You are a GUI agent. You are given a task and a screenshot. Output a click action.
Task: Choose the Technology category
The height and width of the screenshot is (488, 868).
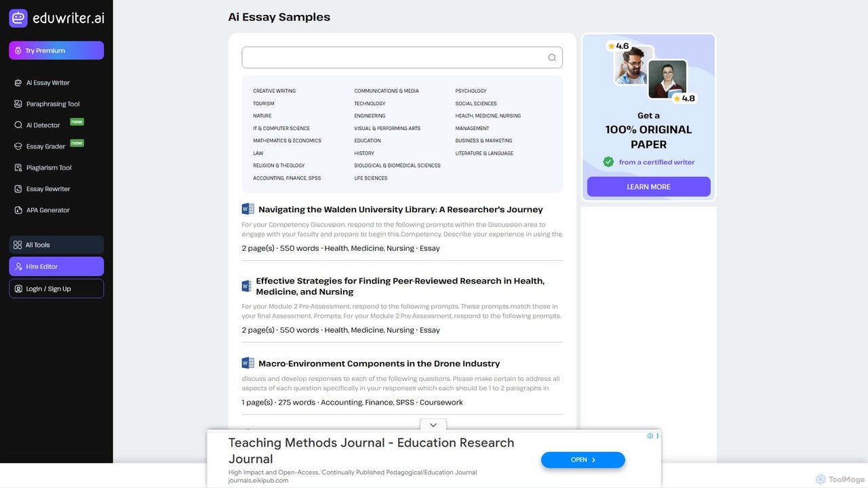point(370,104)
